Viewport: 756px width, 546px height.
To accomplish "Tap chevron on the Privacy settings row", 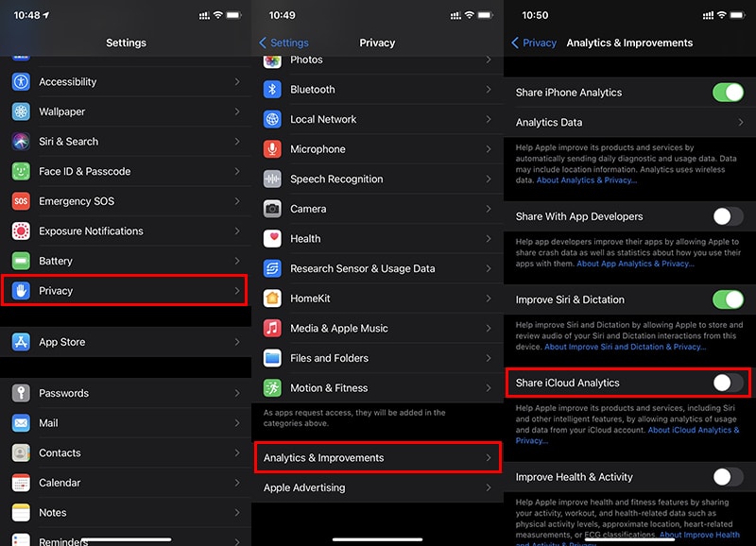I will coord(237,291).
